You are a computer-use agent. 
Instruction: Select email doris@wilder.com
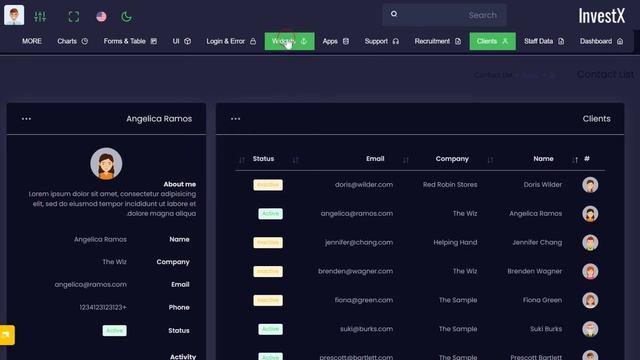[x=364, y=184]
